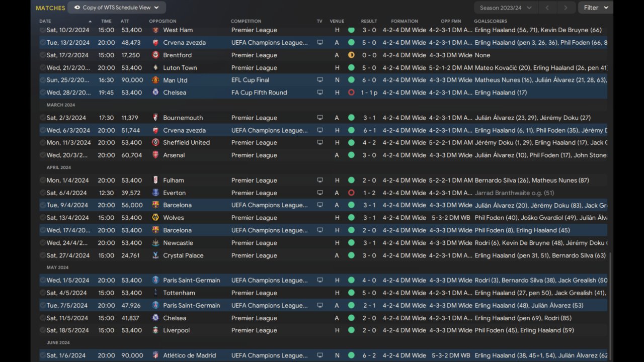The width and height of the screenshot is (644, 362).
Task: Go to the previous season arrow button
Action: [547, 8]
